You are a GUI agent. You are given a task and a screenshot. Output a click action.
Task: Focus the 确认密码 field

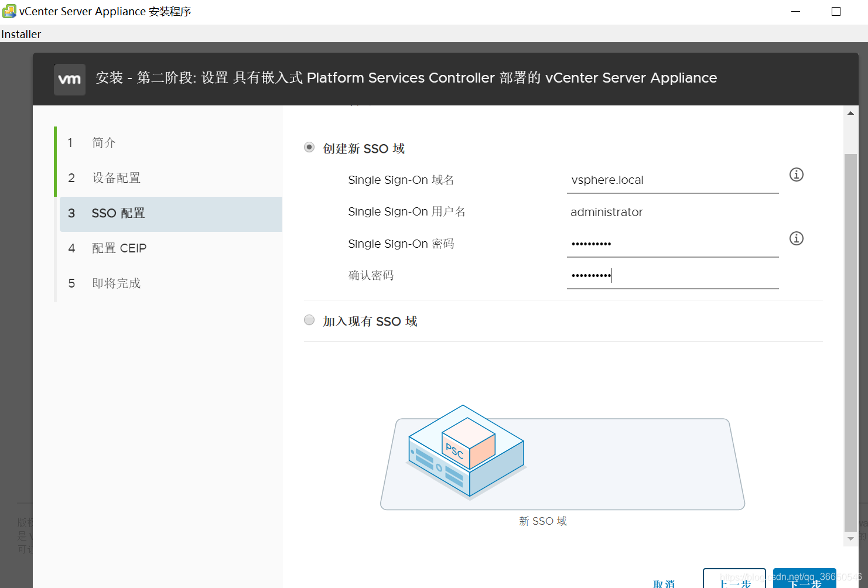(672, 275)
